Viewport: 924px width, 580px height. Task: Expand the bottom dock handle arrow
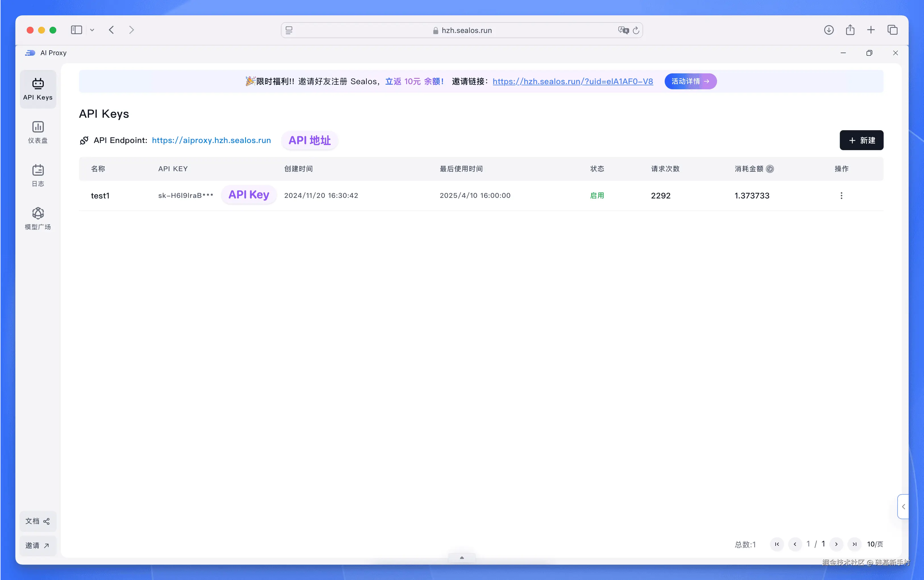[x=462, y=558]
